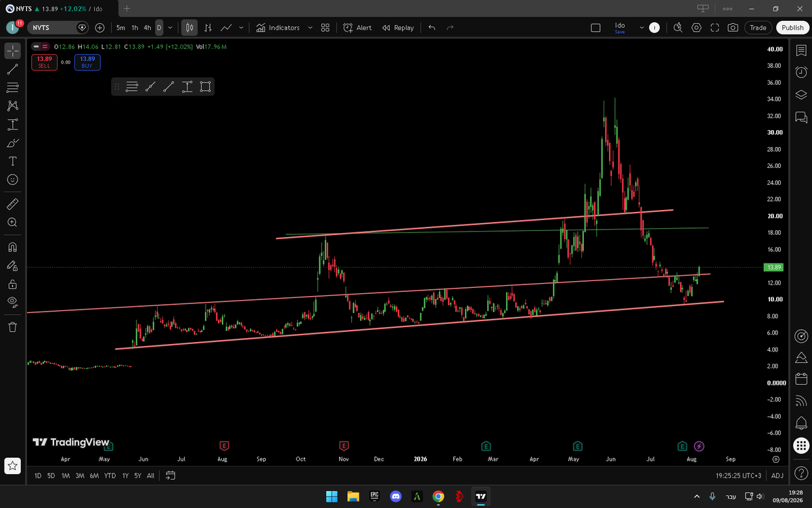Toggle magnet mode for drawings
Image resolution: width=812 pixels, height=508 pixels.
point(12,247)
